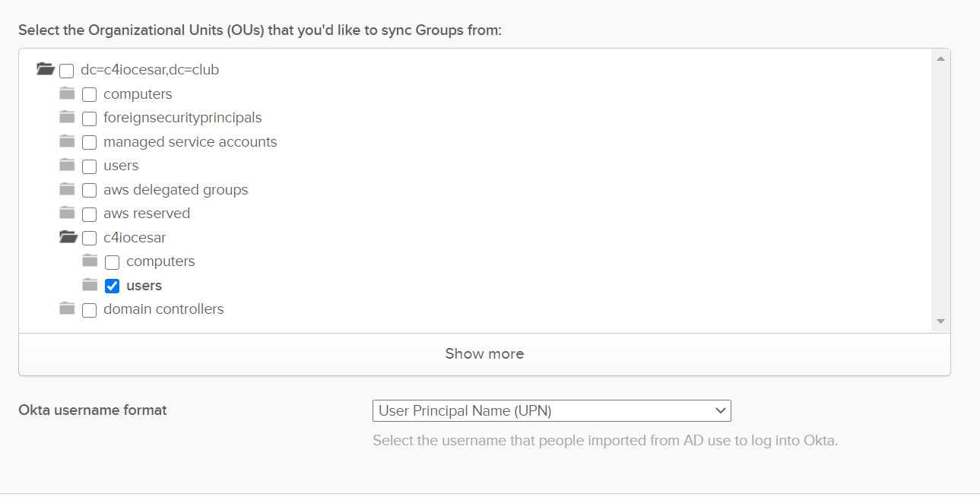Image resolution: width=980 pixels, height=497 pixels.
Task: Click the top-level computers folder icon
Action: click(x=68, y=93)
